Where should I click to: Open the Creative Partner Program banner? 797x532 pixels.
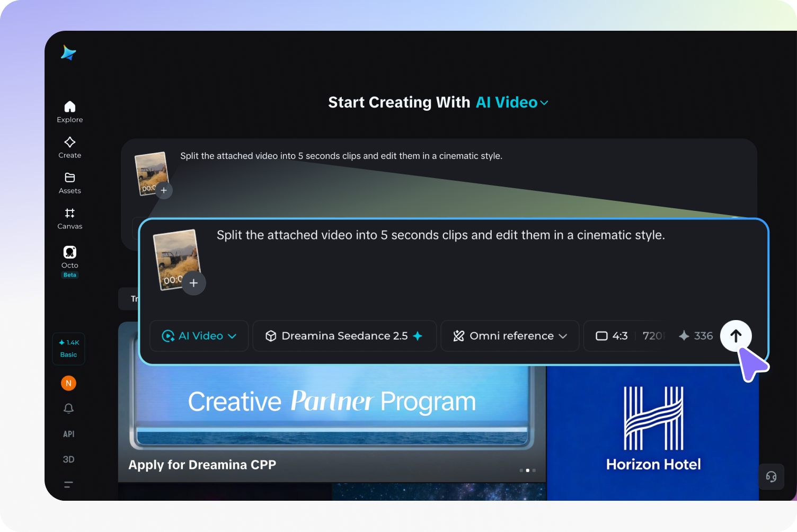pyautogui.click(x=332, y=401)
